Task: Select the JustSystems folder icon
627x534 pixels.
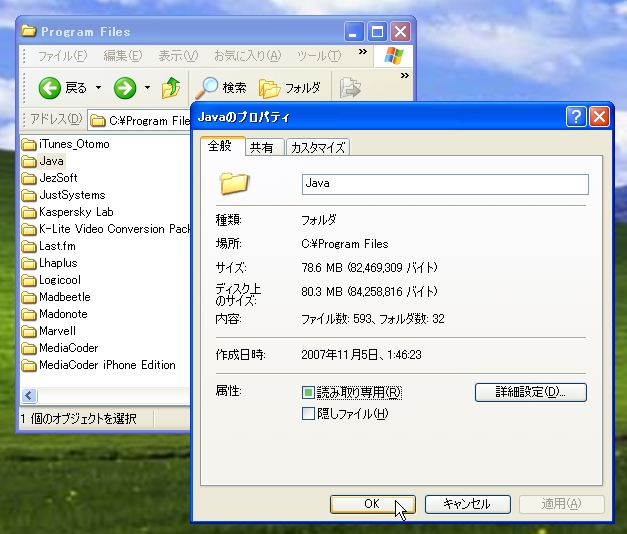Action: tap(29, 195)
